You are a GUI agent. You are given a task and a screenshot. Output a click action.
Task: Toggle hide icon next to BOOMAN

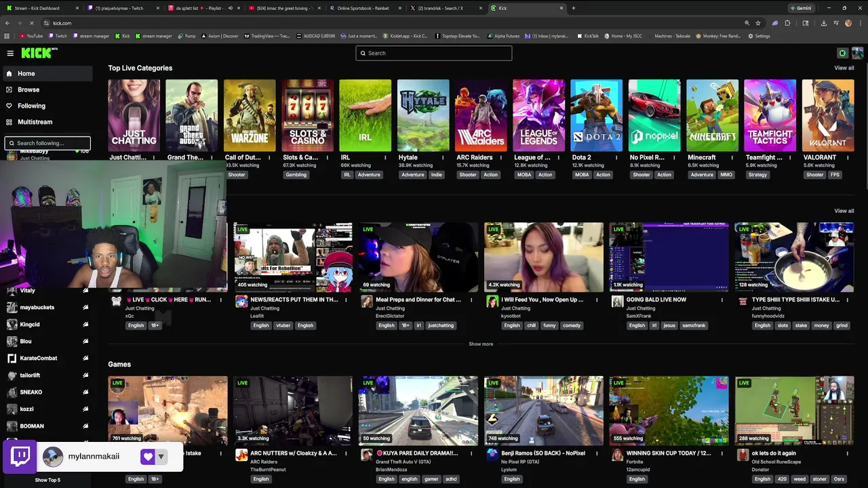click(x=85, y=426)
